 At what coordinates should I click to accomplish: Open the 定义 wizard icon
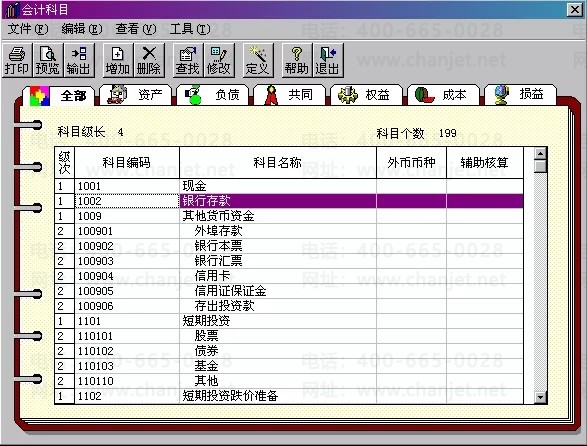pos(258,60)
